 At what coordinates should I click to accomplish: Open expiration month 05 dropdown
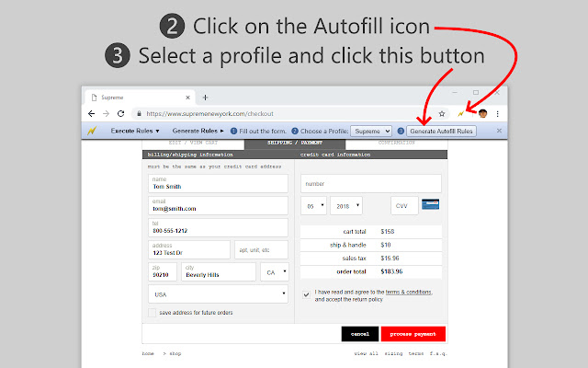313,206
